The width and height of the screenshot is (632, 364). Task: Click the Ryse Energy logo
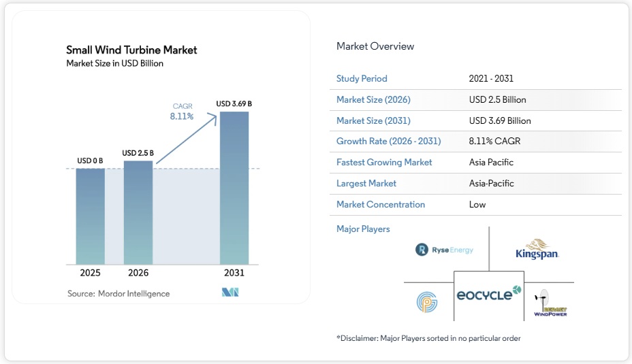point(444,250)
